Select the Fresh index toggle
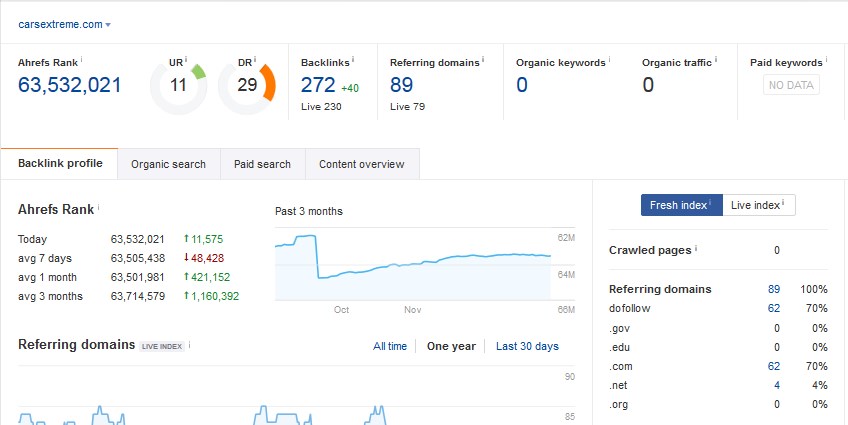The width and height of the screenshot is (848, 425). coord(681,205)
